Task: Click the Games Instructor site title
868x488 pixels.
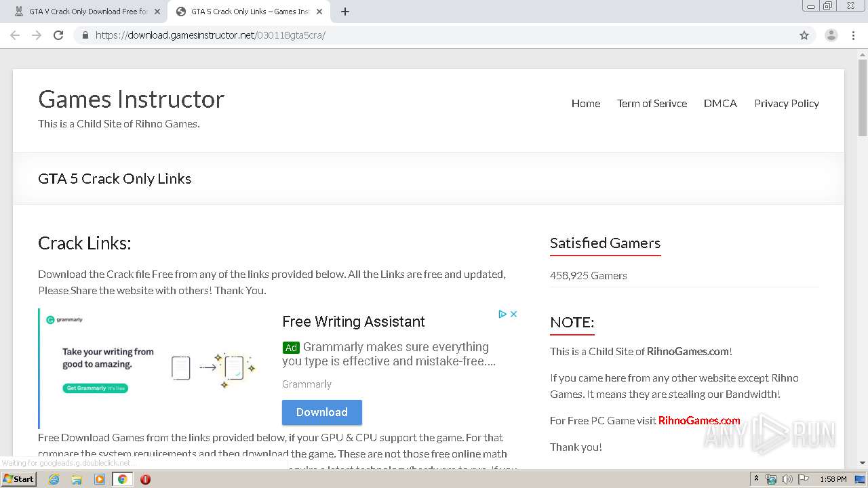Action: pos(132,99)
